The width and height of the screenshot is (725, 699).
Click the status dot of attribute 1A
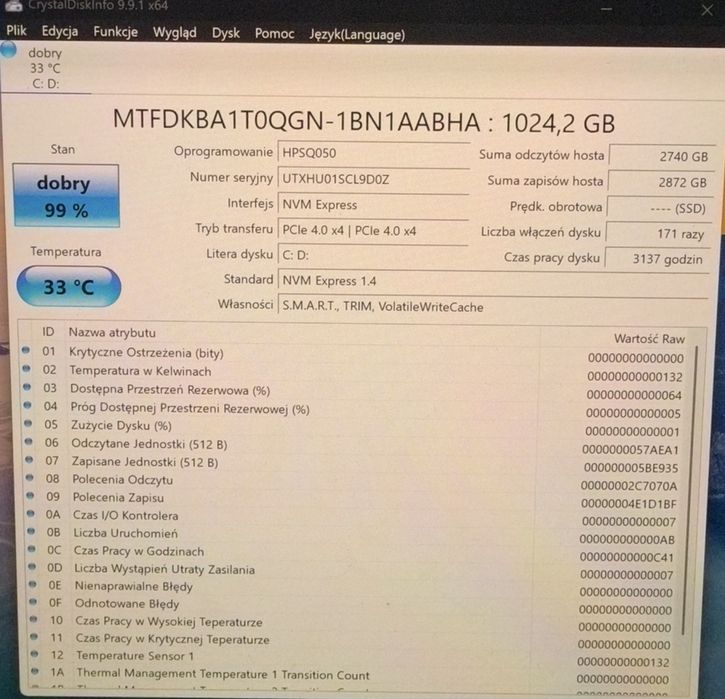(35, 671)
